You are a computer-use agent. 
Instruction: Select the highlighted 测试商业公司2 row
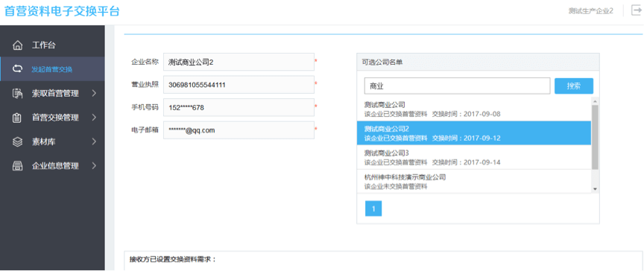pyautogui.click(x=474, y=133)
